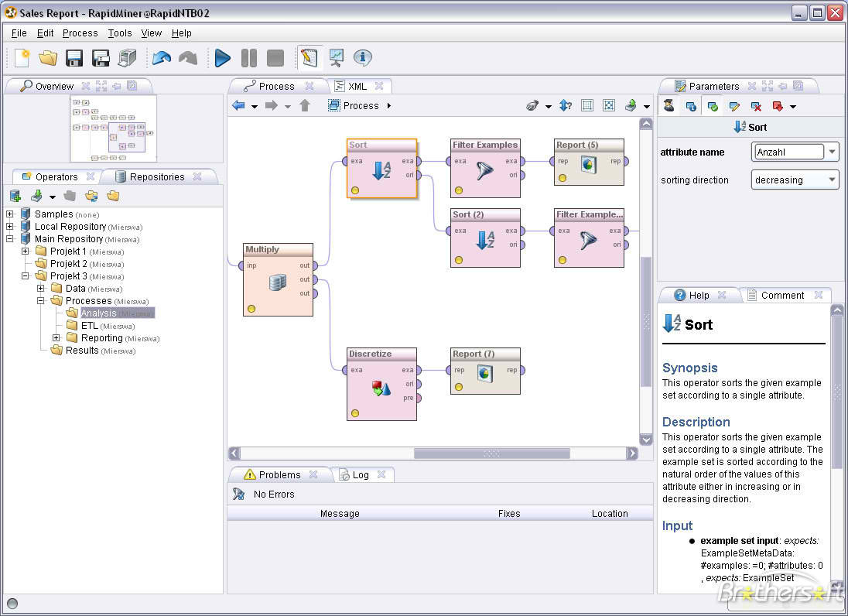Pause the process execution
The height and width of the screenshot is (616, 848).
point(249,58)
